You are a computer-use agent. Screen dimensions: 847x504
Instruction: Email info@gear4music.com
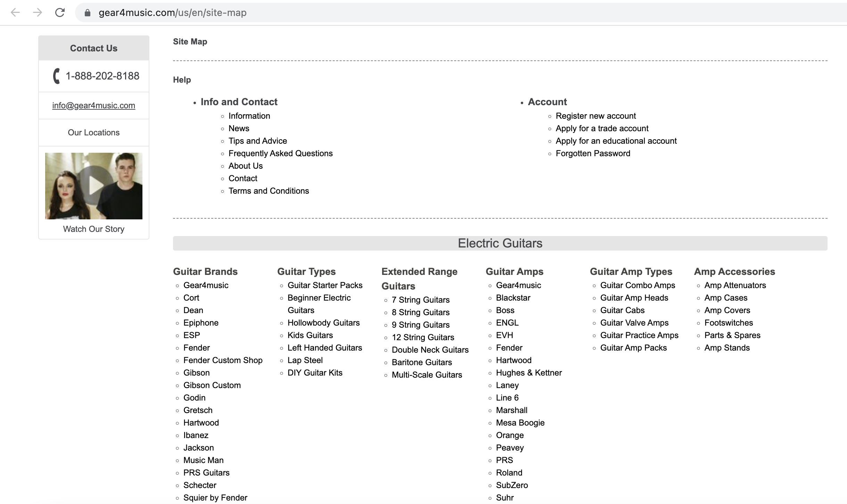pos(93,106)
